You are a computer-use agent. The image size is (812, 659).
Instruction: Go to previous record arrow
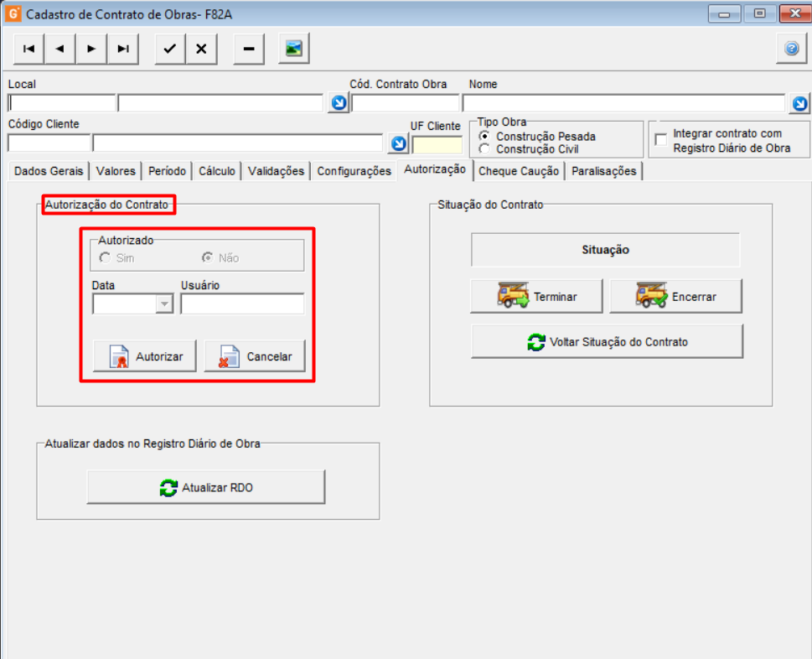point(60,49)
